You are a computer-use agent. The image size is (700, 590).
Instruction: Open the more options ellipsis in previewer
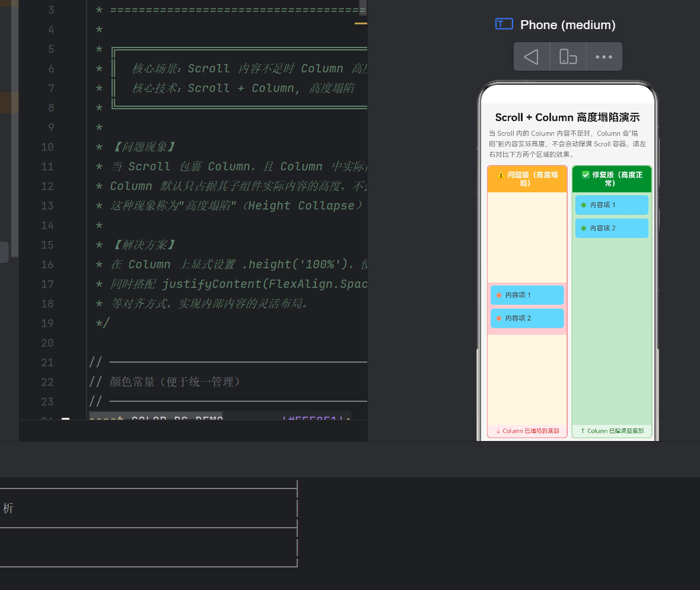coord(604,57)
